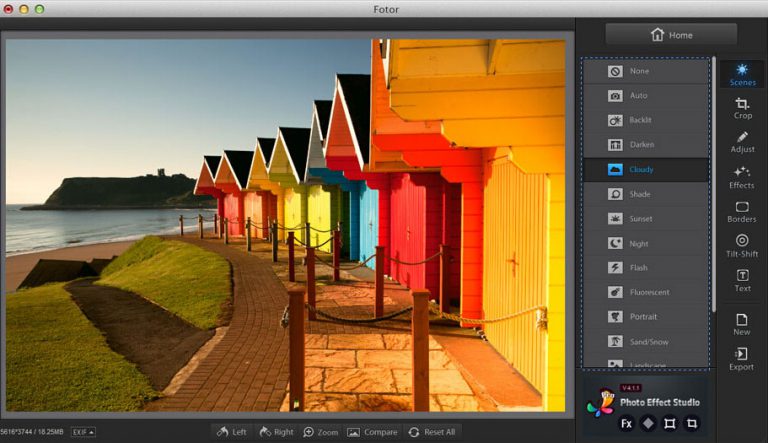Click the Home button
768x443 pixels.
coord(671,35)
